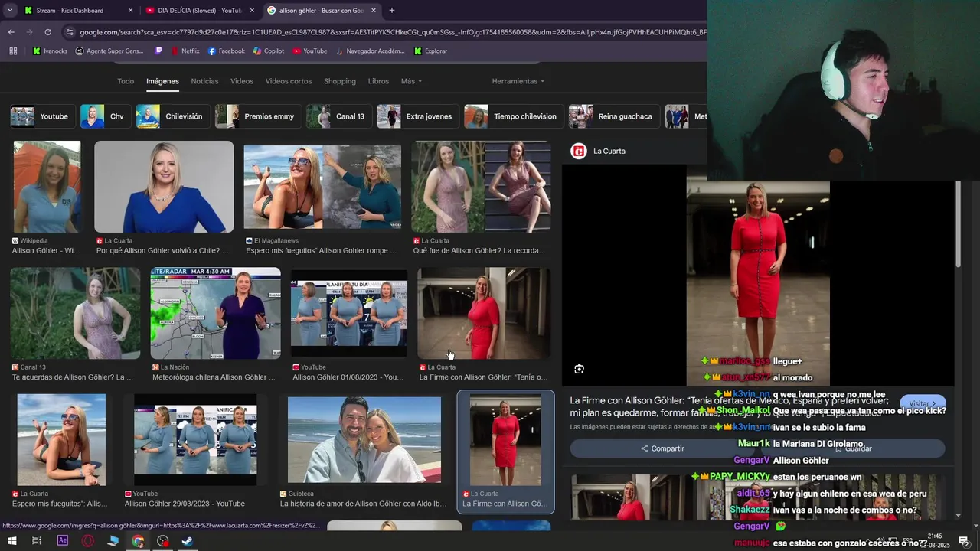This screenshot has width=980, height=551.
Task: Select the Videos cortos search tab
Action: (x=289, y=81)
